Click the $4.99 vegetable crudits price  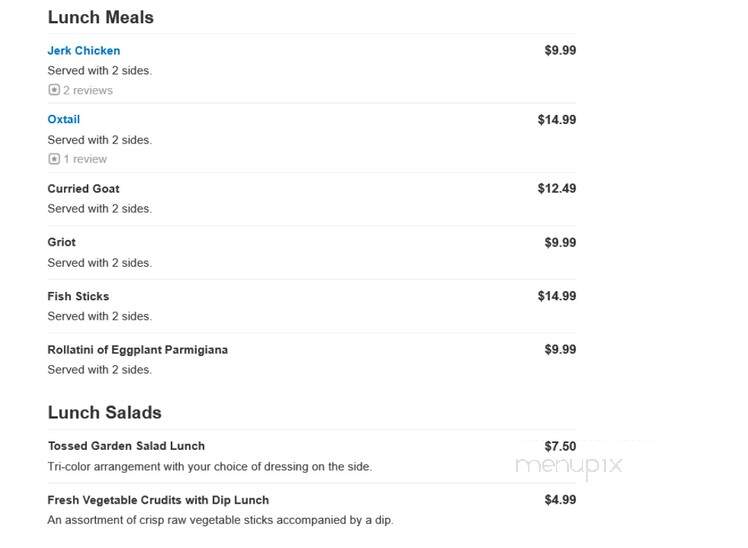coord(560,499)
